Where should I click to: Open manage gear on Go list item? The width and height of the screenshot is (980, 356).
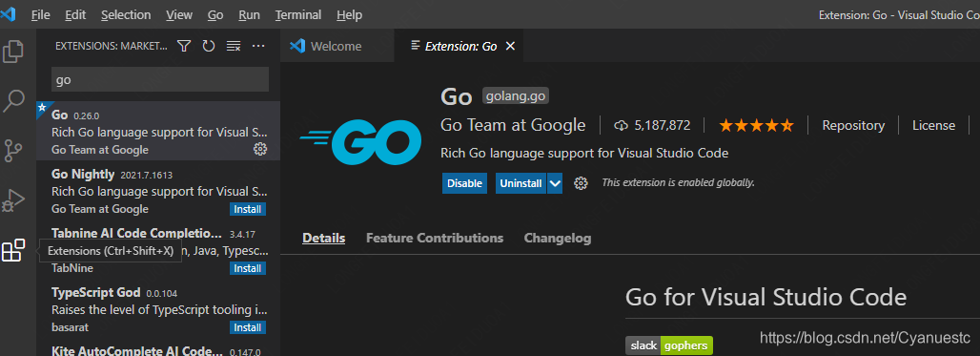point(259,149)
